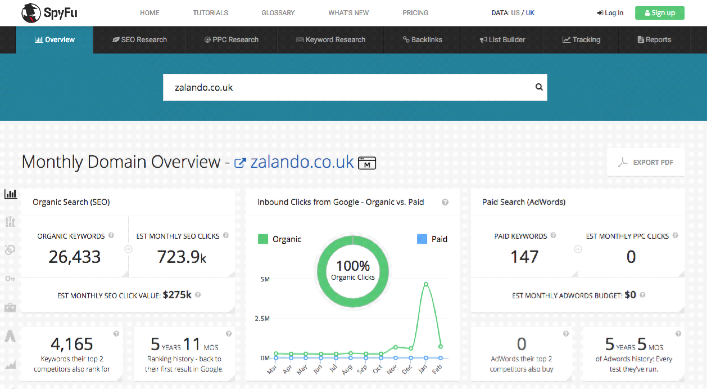The height and width of the screenshot is (389, 708).
Task: Click help icon on AdWords history card
Action: (x=678, y=333)
